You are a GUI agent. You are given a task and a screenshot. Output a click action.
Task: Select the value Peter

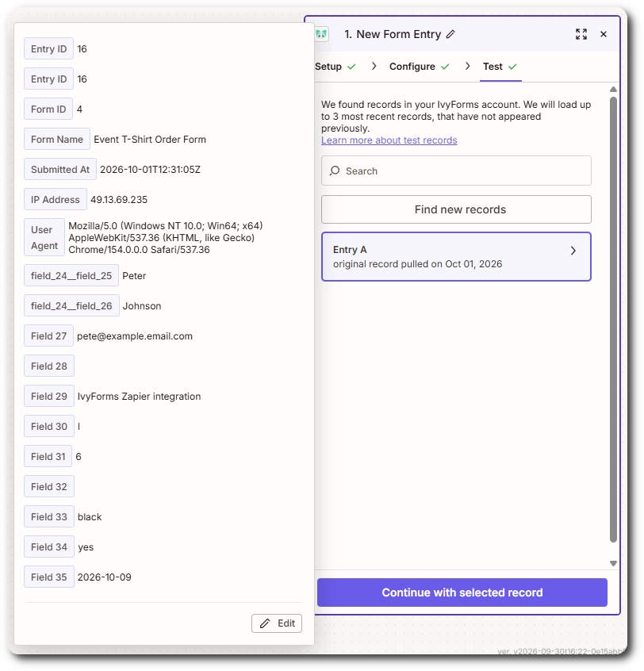click(x=134, y=276)
